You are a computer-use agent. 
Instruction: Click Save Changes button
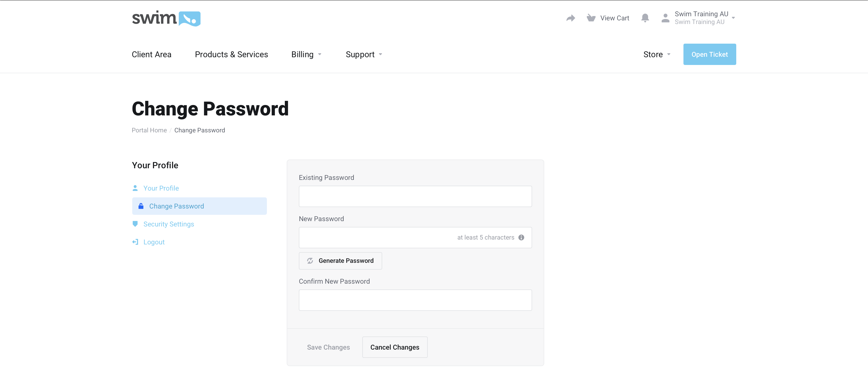point(328,347)
